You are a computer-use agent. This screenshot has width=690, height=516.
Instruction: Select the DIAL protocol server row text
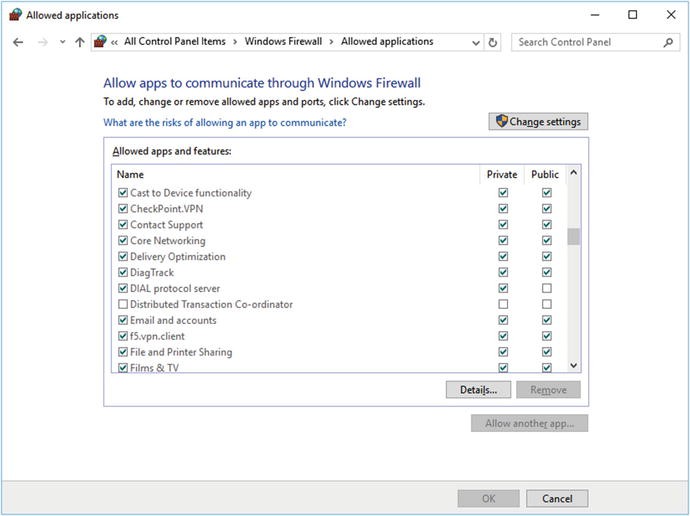(x=175, y=289)
